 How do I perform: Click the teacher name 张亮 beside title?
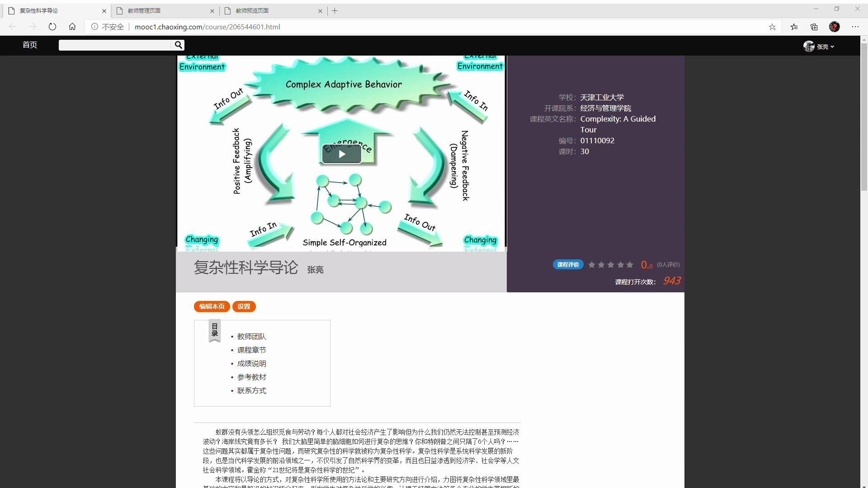(316, 270)
